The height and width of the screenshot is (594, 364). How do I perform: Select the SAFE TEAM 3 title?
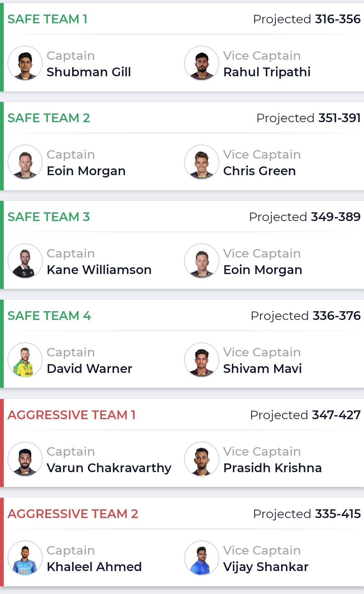click(x=49, y=217)
